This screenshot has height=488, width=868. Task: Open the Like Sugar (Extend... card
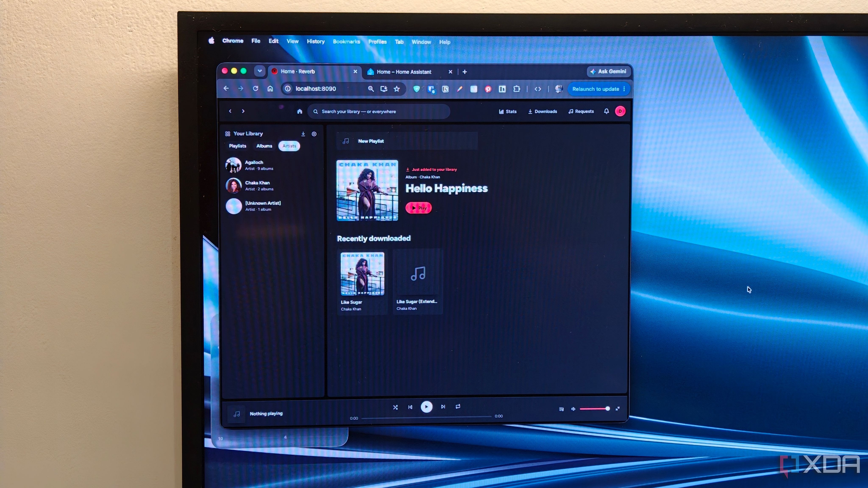(x=418, y=281)
